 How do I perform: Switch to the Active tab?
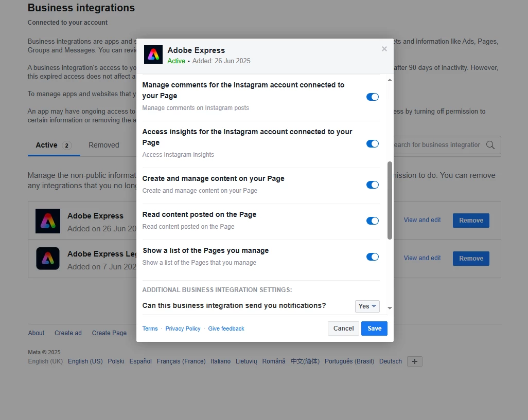[x=54, y=145]
